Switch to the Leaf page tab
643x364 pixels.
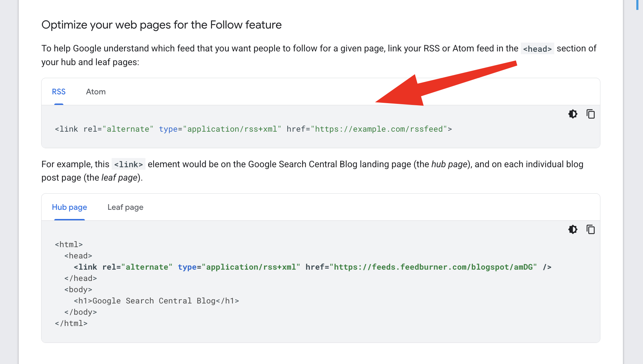(x=125, y=207)
